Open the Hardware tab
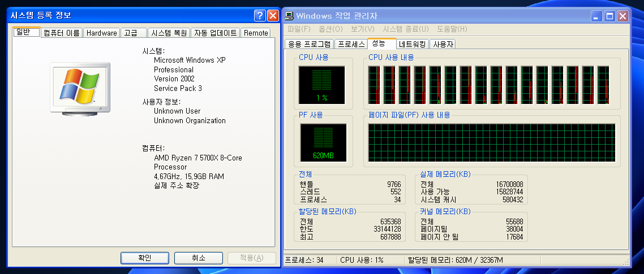 [101, 33]
